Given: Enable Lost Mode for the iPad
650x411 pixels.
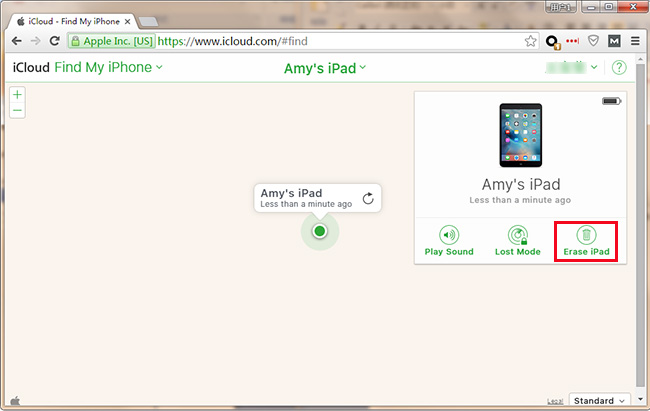Looking at the screenshot, I should pyautogui.click(x=518, y=241).
